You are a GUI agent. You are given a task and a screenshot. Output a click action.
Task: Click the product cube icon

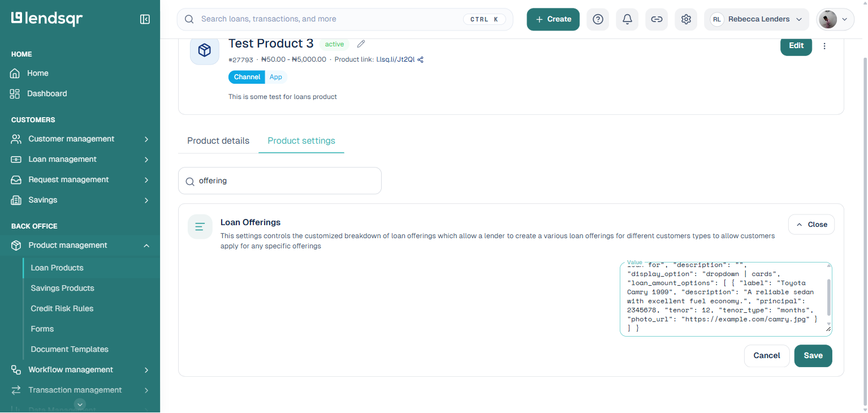point(205,50)
